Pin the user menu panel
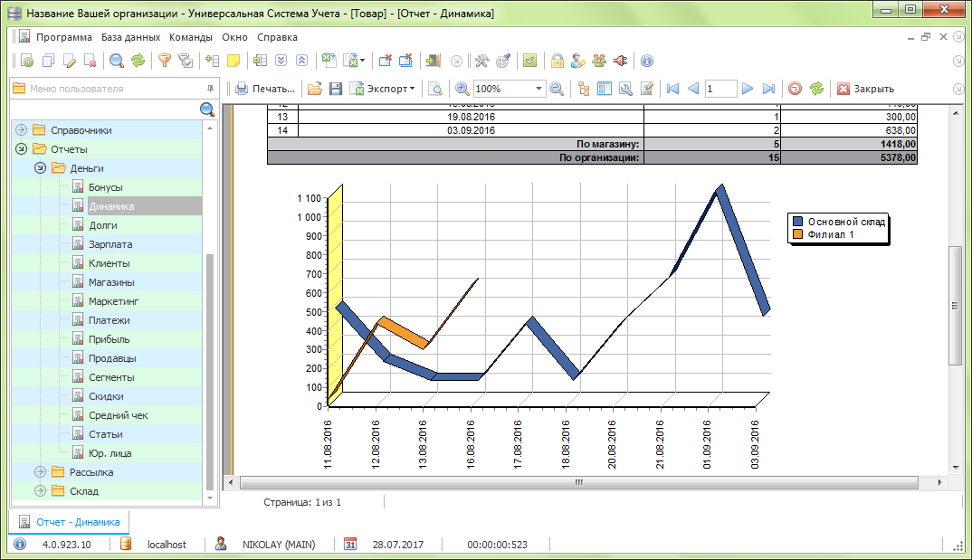The height and width of the screenshot is (560, 972). (210, 89)
